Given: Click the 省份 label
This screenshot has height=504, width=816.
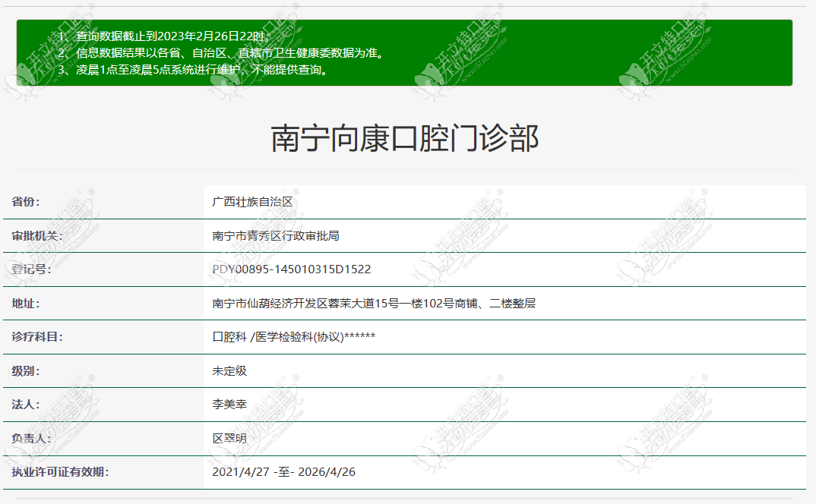Looking at the screenshot, I should point(26,202).
